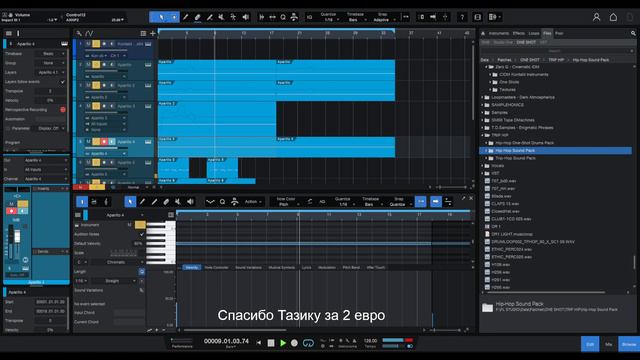Toggle monitor on selected Agents 4 track

[111, 142]
